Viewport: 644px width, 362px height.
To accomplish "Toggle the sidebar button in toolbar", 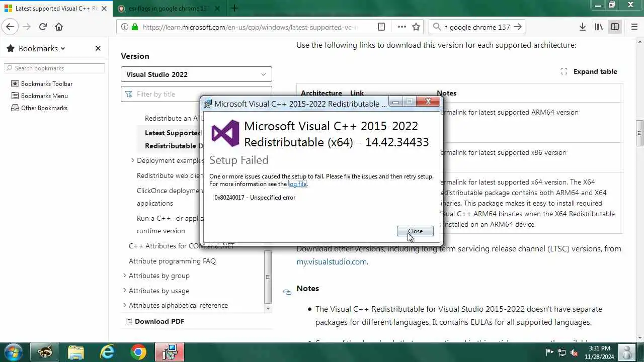I will coord(615,27).
